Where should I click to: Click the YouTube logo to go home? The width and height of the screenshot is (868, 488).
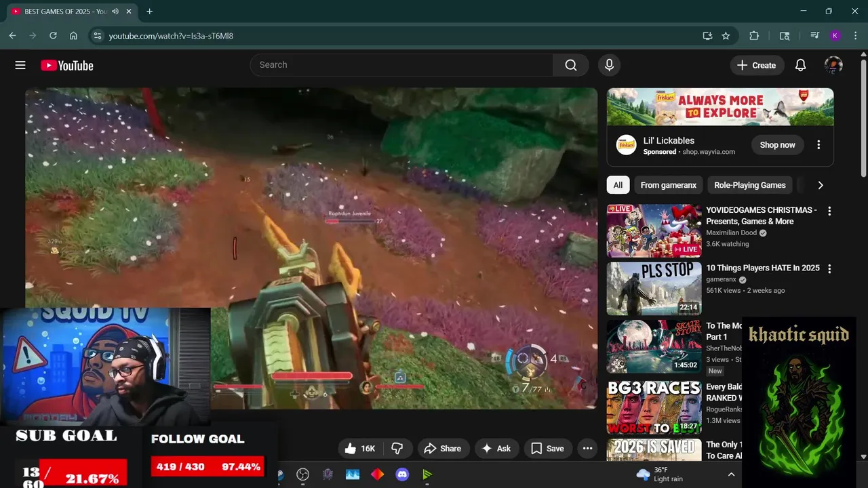pos(66,65)
